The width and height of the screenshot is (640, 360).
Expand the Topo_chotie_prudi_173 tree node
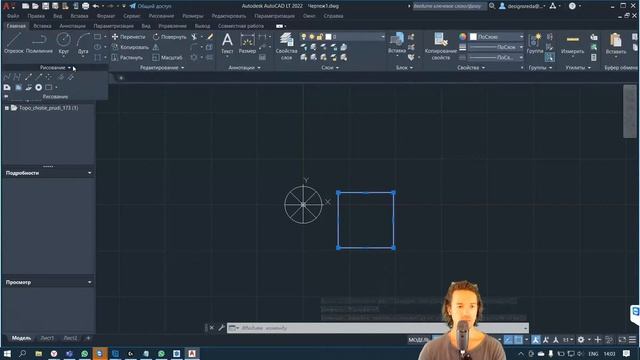[7, 108]
